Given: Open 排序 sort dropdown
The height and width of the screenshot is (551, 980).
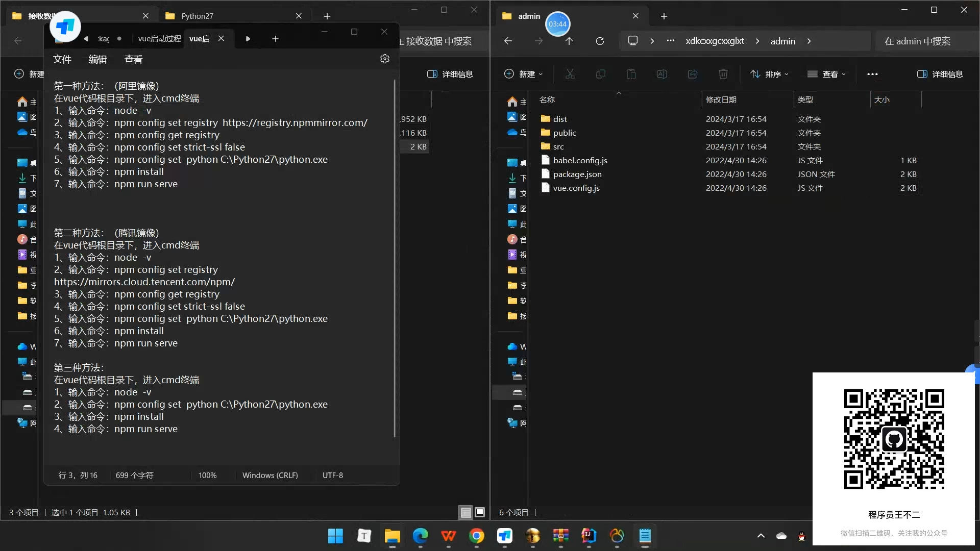Looking at the screenshot, I should [770, 74].
